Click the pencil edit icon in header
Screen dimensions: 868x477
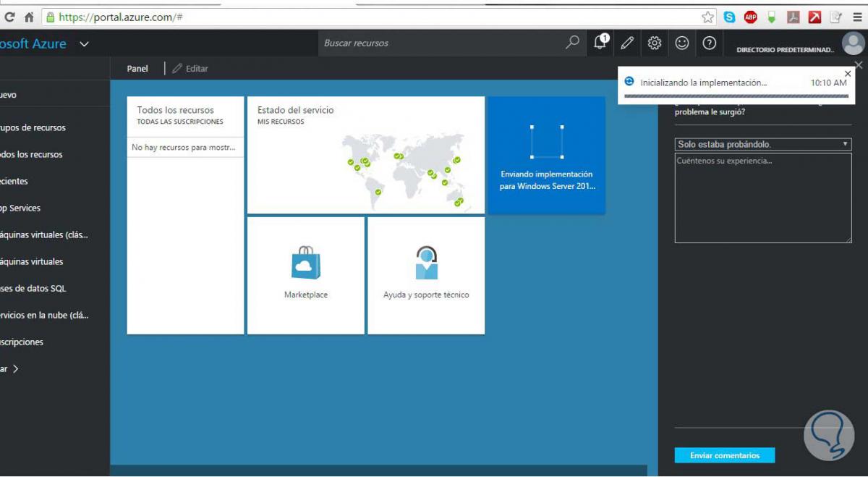point(627,43)
